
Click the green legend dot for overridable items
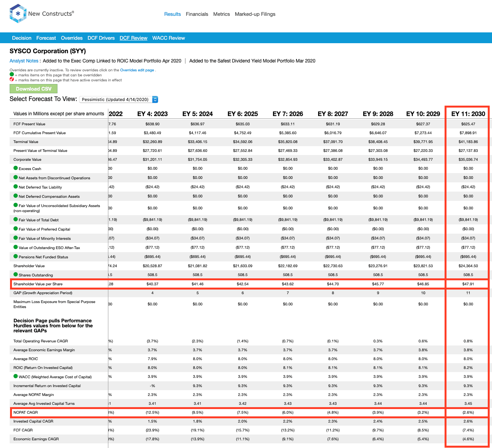12,74
